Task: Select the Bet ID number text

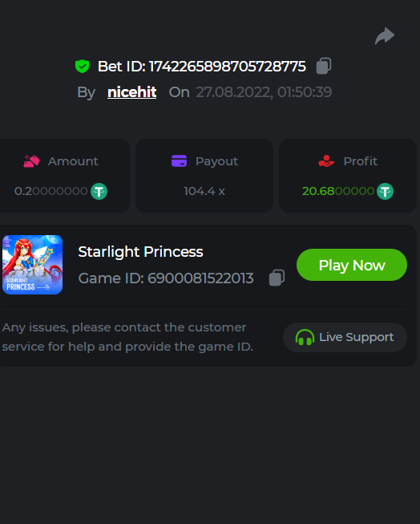Action: (x=227, y=67)
